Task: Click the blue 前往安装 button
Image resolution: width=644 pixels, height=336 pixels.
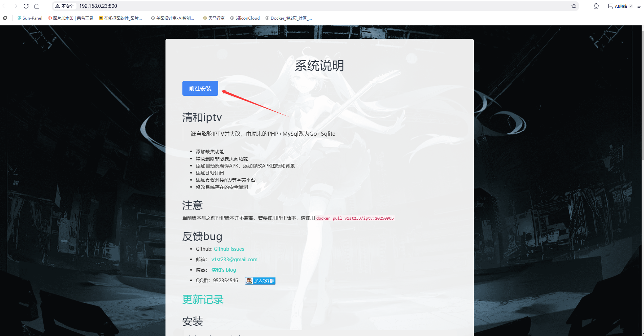Action: [x=200, y=88]
